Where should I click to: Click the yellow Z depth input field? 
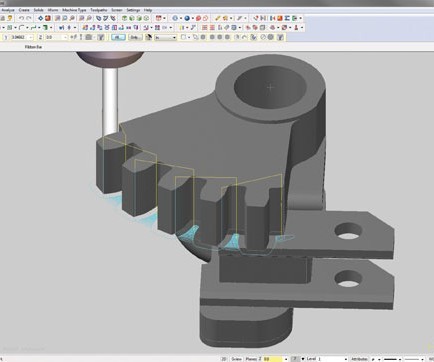pos(272,359)
